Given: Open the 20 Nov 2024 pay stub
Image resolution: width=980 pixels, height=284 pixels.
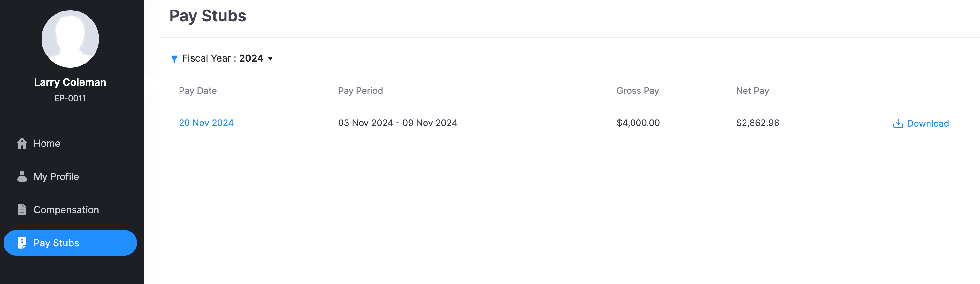Looking at the screenshot, I should coord(206,123).
